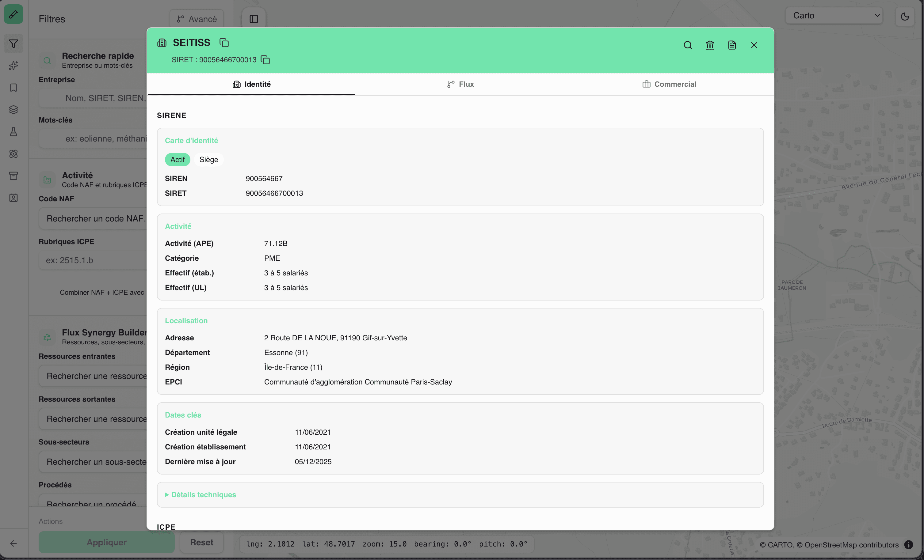Click the Flux Synergy Builder recycle icon

pyautogui.click(x=47, y=337)
